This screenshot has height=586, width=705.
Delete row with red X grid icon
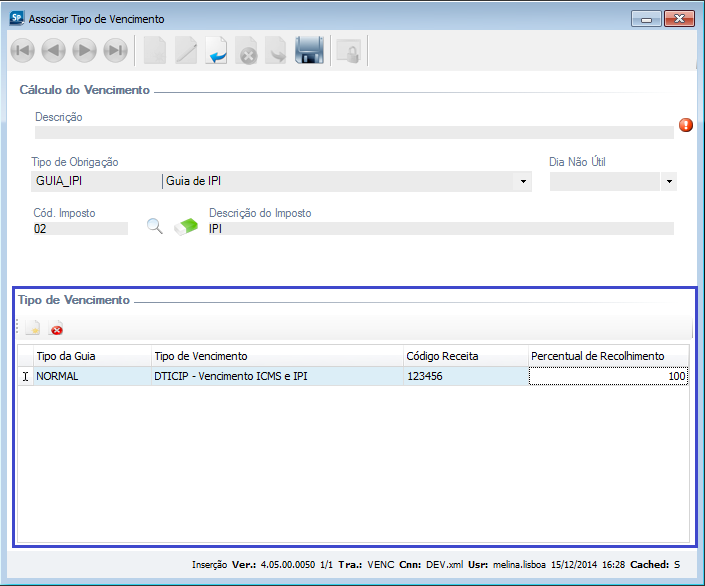tap(57, 328)
